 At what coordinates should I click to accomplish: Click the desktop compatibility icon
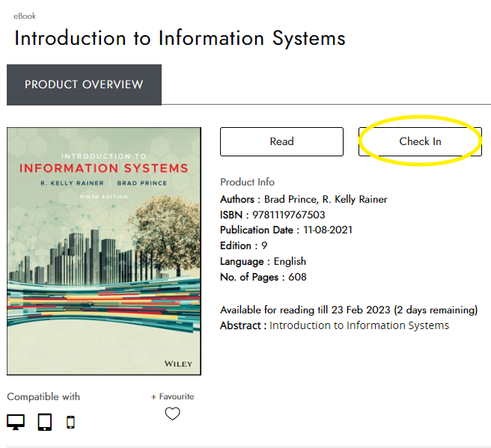(x=16, y=422)
